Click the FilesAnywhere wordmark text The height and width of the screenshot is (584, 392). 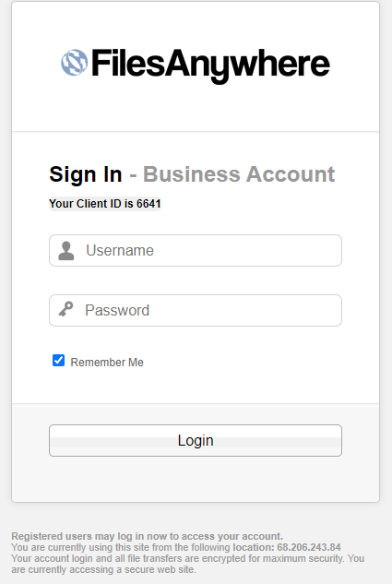(210, 65)
